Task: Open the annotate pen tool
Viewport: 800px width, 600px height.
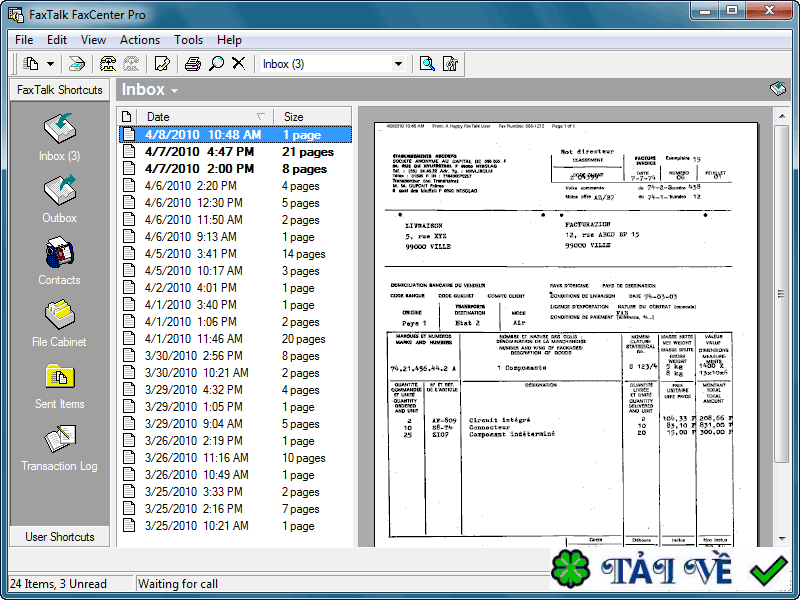Action: point(162,63)
